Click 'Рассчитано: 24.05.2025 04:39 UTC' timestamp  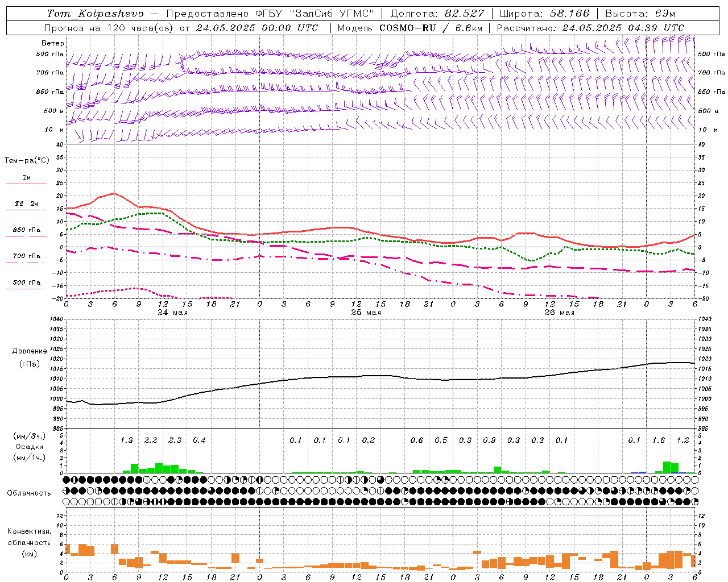[590, 28]
